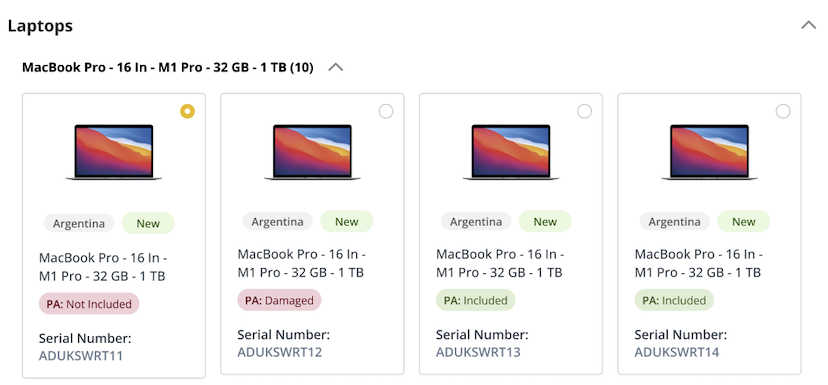Screen dimensions: 828x385
Task: Open serial number ADUKSWRT11 link
Action: [x=81, y=355]
